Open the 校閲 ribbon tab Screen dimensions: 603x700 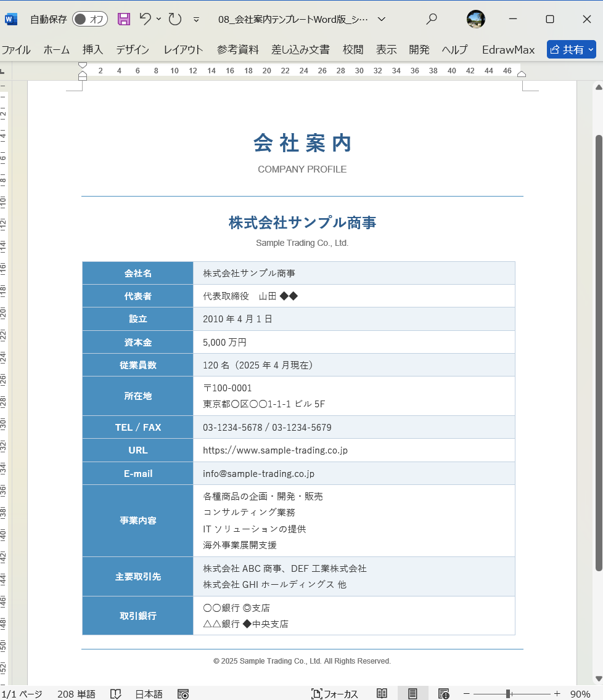pos(353,50)
